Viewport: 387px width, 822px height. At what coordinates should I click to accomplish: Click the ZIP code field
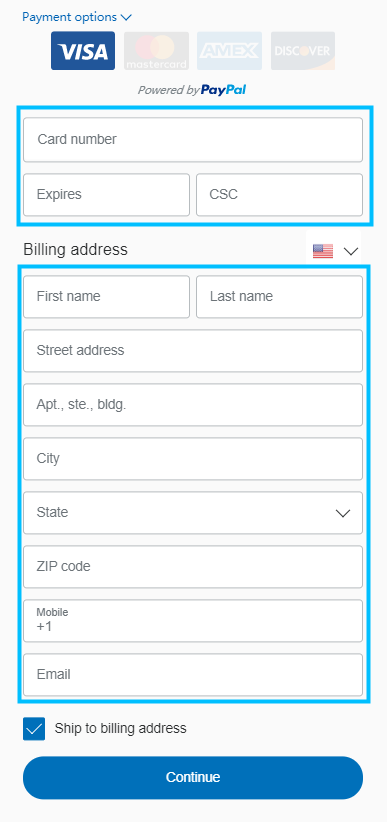coord(193,567)
